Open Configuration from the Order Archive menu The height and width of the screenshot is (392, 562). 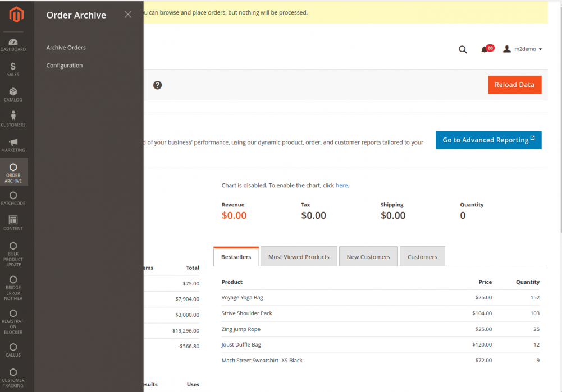(64, 65)
